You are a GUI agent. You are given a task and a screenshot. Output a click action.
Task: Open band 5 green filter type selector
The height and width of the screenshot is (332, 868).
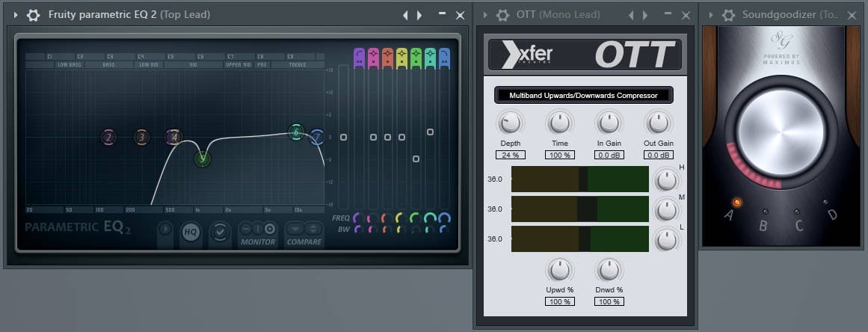[x=416, y=58]
